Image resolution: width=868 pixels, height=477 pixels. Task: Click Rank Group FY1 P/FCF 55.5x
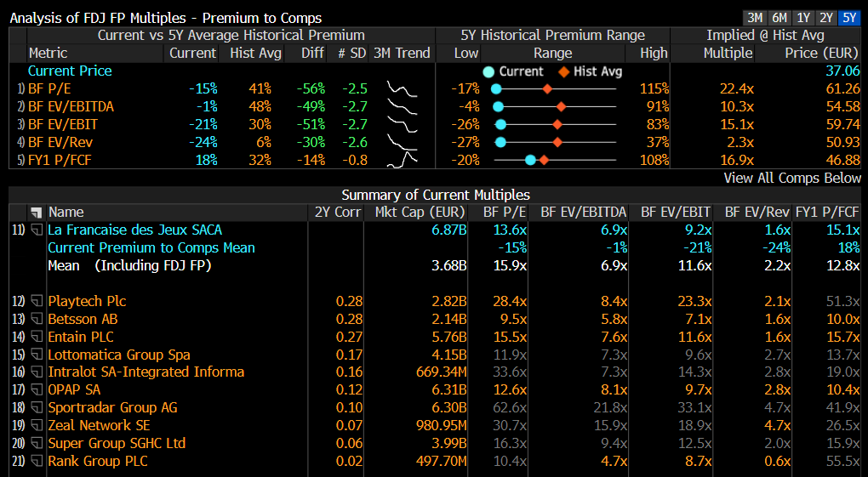[x=843, y=460]
